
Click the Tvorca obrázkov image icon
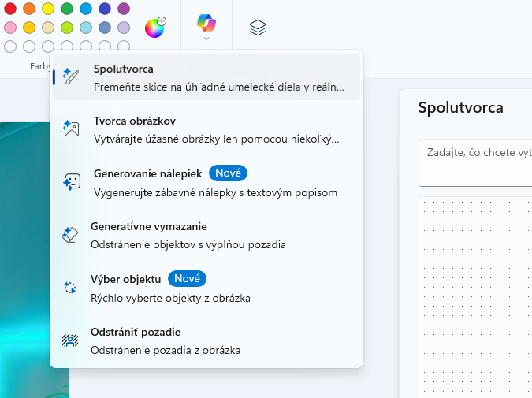click(x=71, y=129)
